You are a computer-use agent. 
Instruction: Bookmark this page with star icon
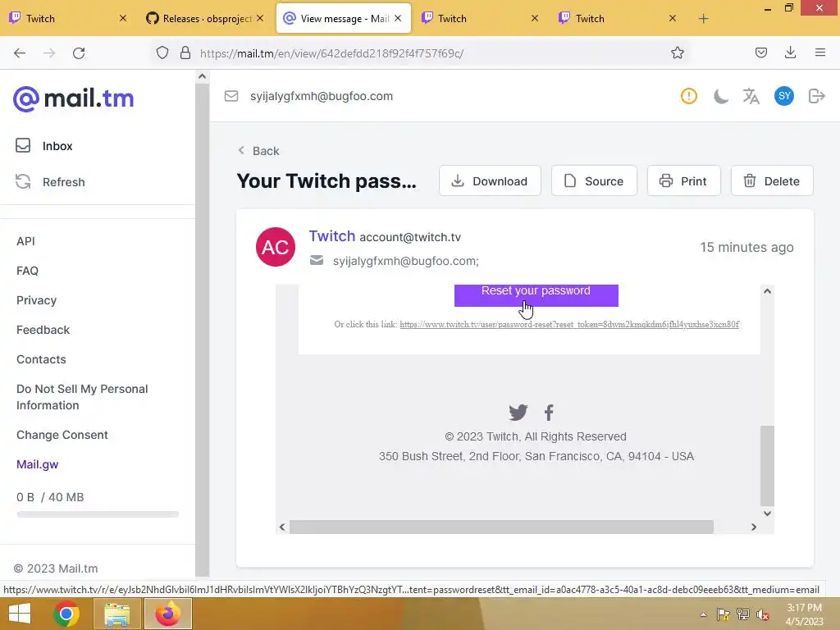click(x=677, y=52)
